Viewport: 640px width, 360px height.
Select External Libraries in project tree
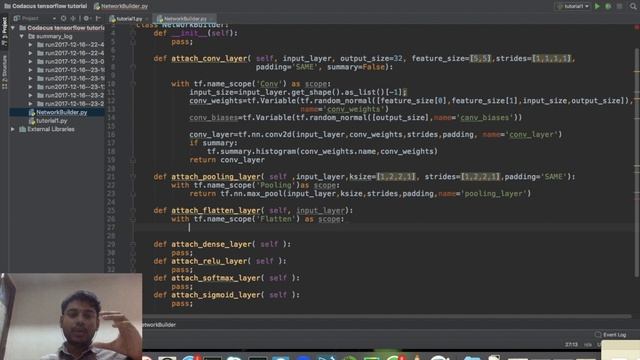(x=51, y=129)
